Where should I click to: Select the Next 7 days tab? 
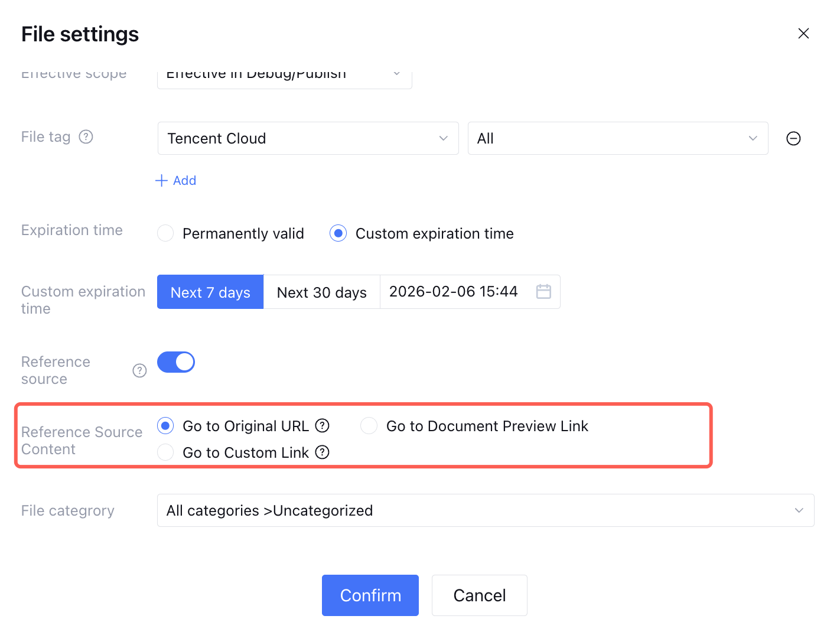[x=210, y=292]
